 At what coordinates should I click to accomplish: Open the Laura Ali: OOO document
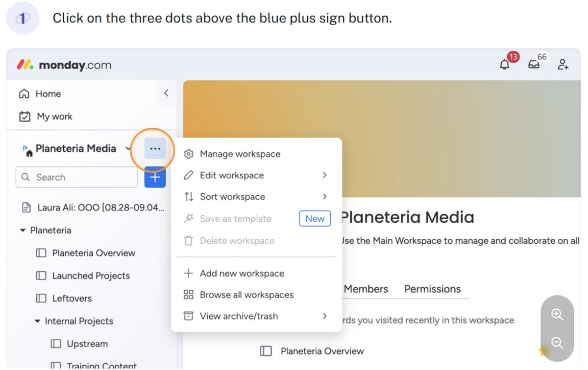point(93,208)
